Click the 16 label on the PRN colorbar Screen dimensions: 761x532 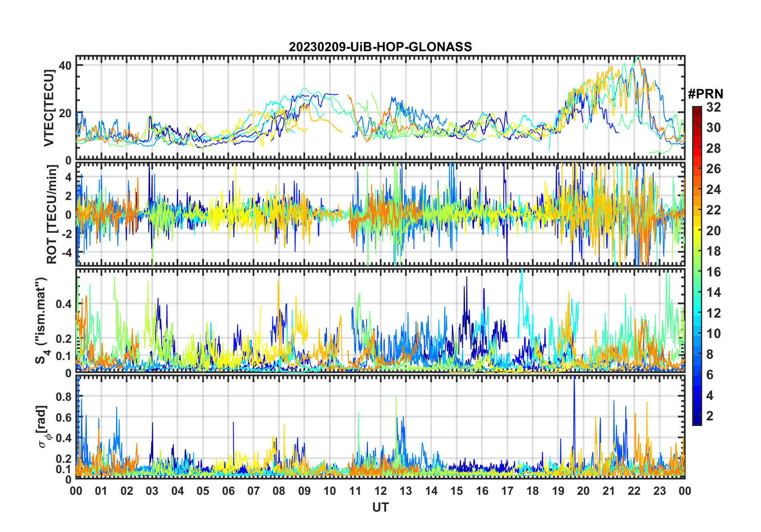click(x=713, y=272)
